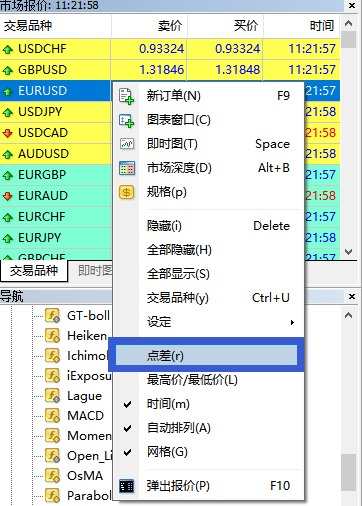Select 隐藏(i) to hide the symbol
The image size is (362, 506).
tap(208, 226)
